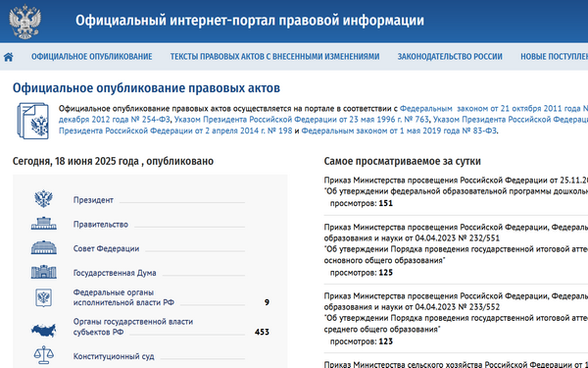588x368 pixels.
Task: Click 'Сегодня, 18 июня 2025 года' heading
Action: point(113,161)
